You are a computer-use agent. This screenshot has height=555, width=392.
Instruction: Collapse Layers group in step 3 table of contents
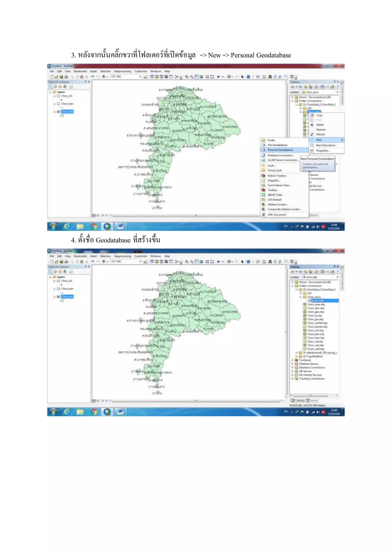(x=51, y=92)
